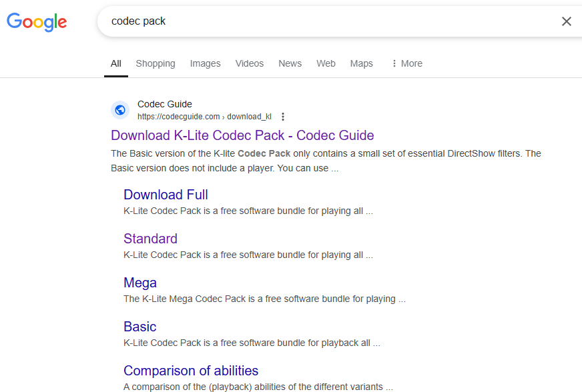Click the Google logo
Image resolution: width=582 pixels, height=392 pixels.
[x=37, y=22]
